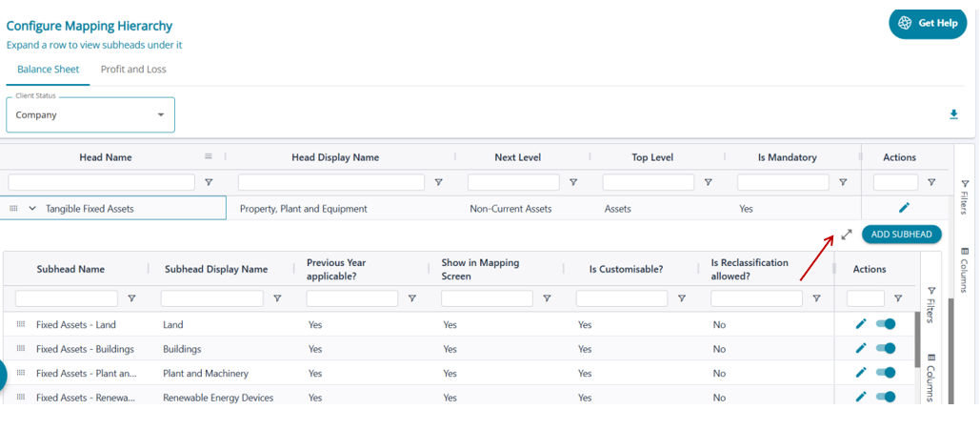
Task: Toggle the Fixed Assets - Land switch
Action: (x=887, y=324)
